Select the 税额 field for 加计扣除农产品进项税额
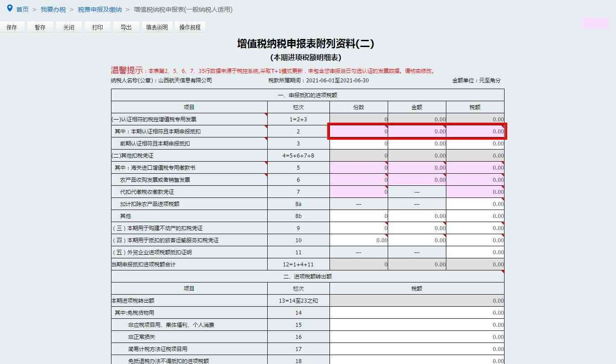Viewport: 616px width, 364px height. click(x=475, y=204)
